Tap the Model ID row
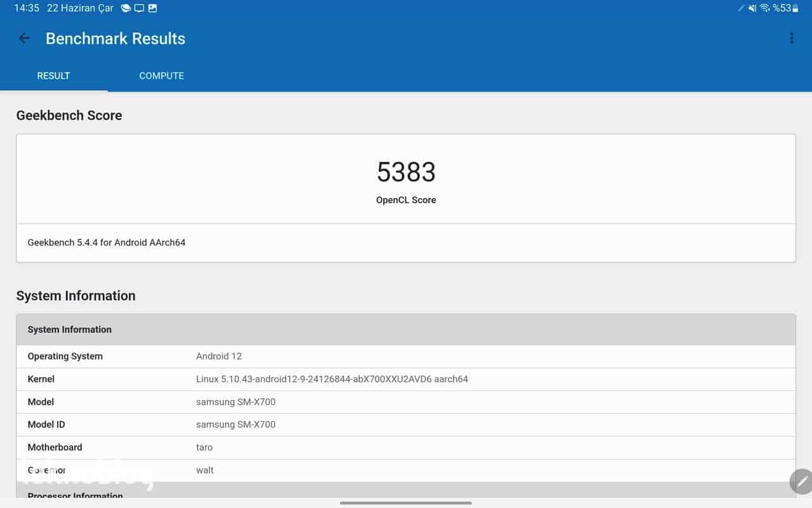The image size is (812, 508). tap(406, 425)
